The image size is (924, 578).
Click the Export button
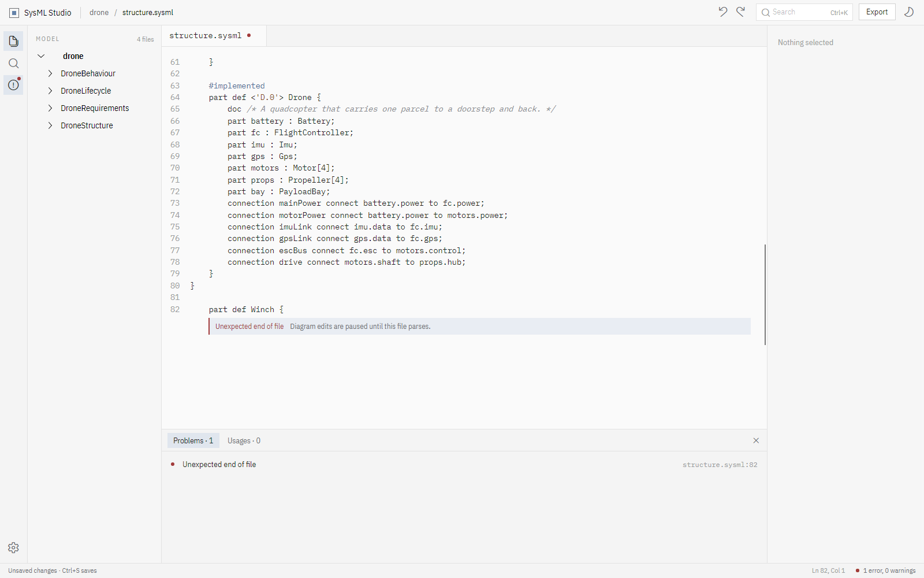[x=877, y=12]
